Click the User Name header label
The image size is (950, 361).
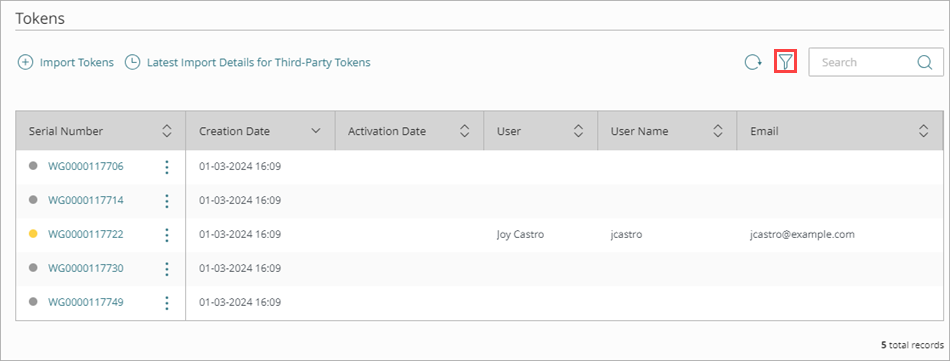tap(639, 131)
